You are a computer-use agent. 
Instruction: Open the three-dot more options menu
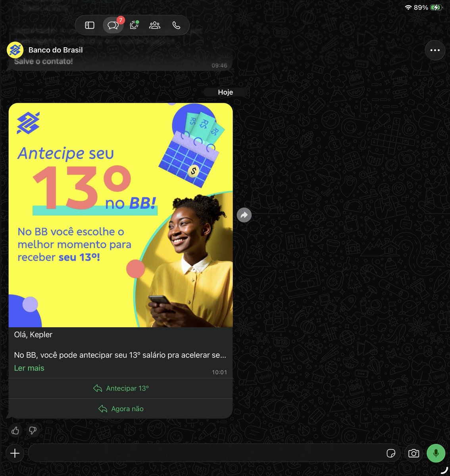[x=435, y=50]
